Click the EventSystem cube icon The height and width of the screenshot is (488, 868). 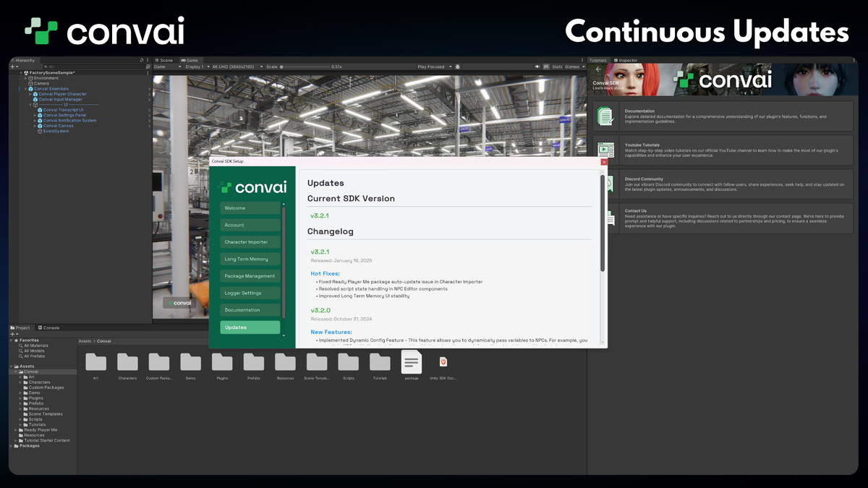tap(40, 132)
